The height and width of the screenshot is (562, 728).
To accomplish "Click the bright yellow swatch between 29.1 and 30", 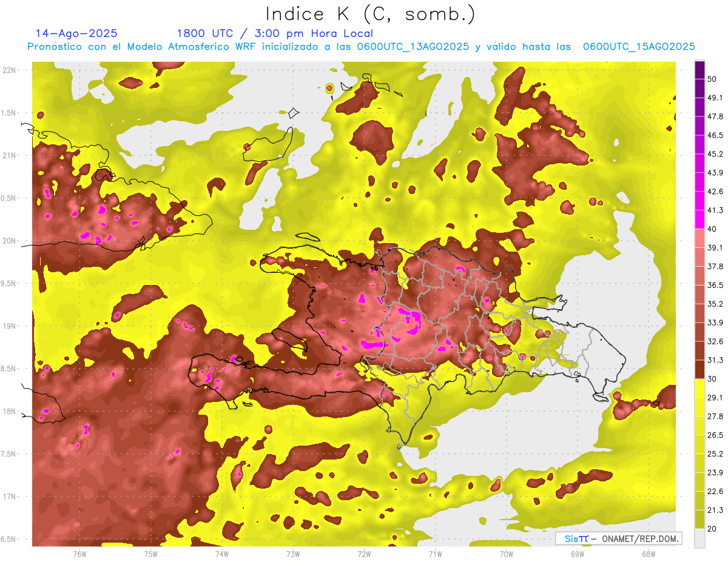I will click(x=699, y=389).
